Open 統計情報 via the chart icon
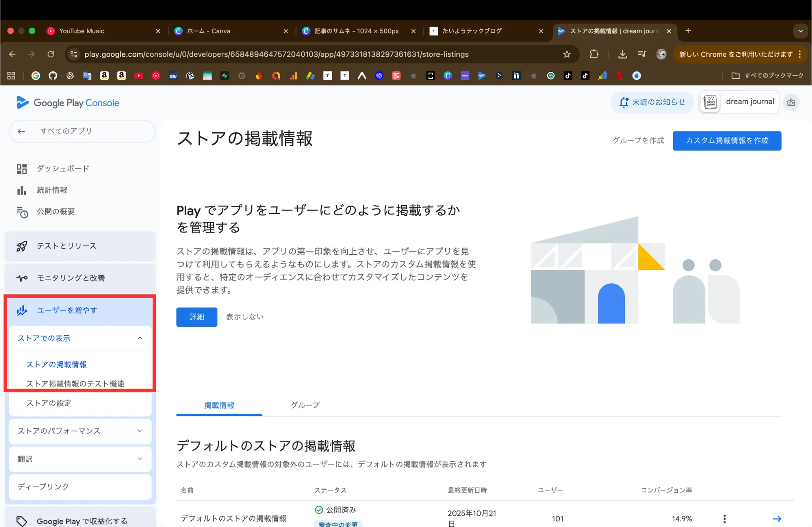 point(22,190)
